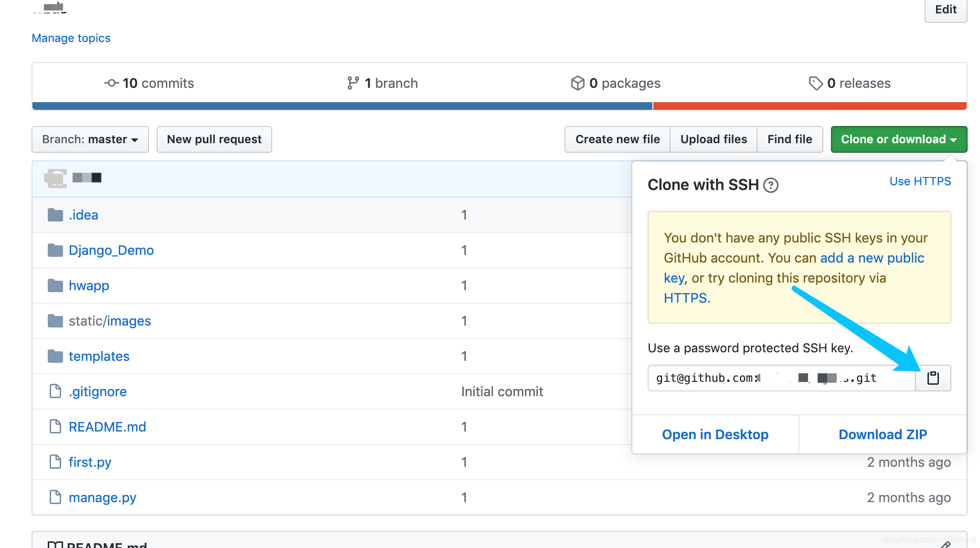Click the packages box icon
Image resolution: width=980 pixels, height=548 pixels.
click(577, 83)
